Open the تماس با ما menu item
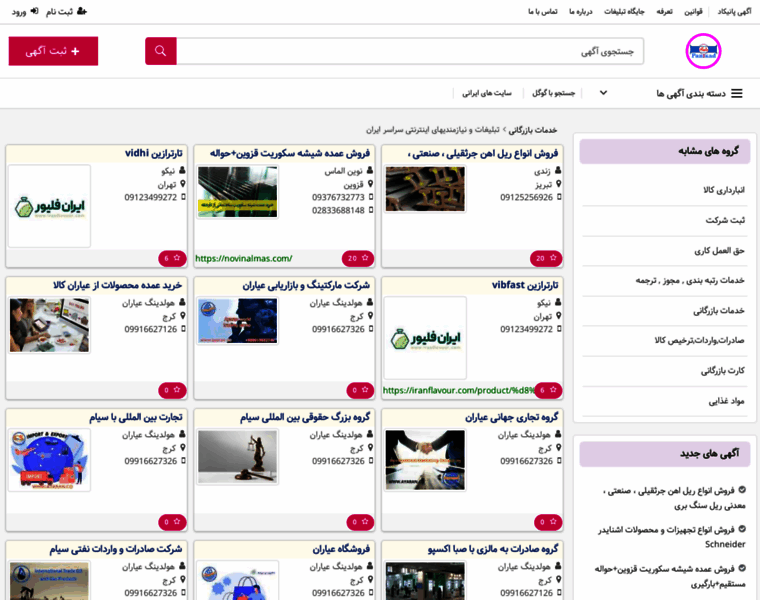The height and width of the screenshot is (600, 760). coord(542,12)
